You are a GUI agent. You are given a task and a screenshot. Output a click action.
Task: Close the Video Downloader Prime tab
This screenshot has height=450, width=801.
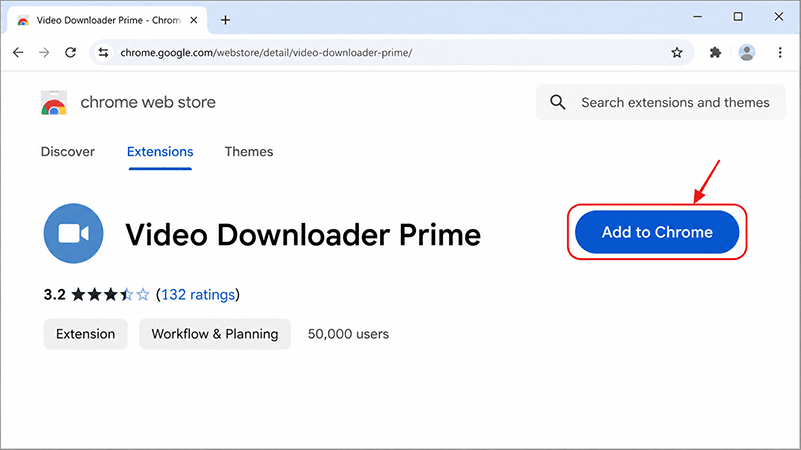(194, 20)
